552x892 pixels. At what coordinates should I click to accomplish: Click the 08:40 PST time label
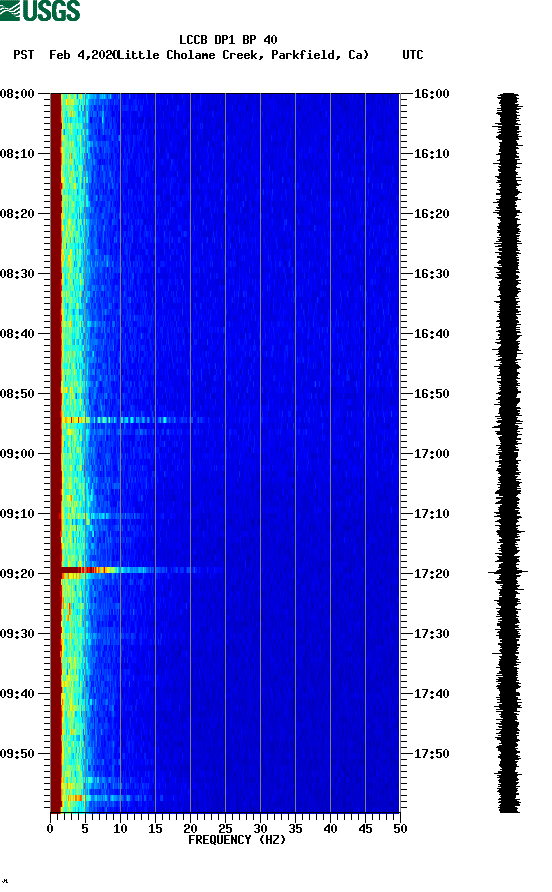point(17,334)
